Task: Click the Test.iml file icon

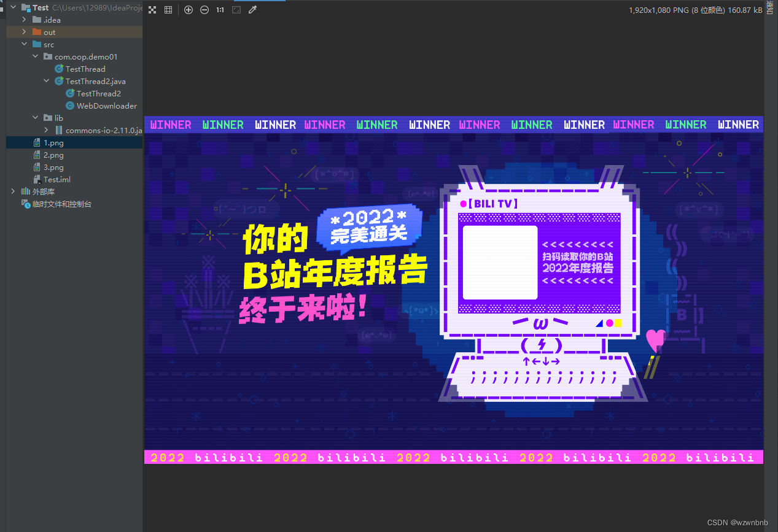Action: click(37, 179)
